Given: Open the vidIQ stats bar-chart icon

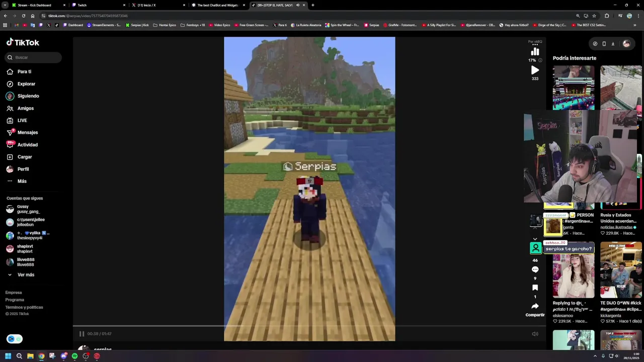Looking at the screenshot, I should pyautogui.click(x=535, y=52).
